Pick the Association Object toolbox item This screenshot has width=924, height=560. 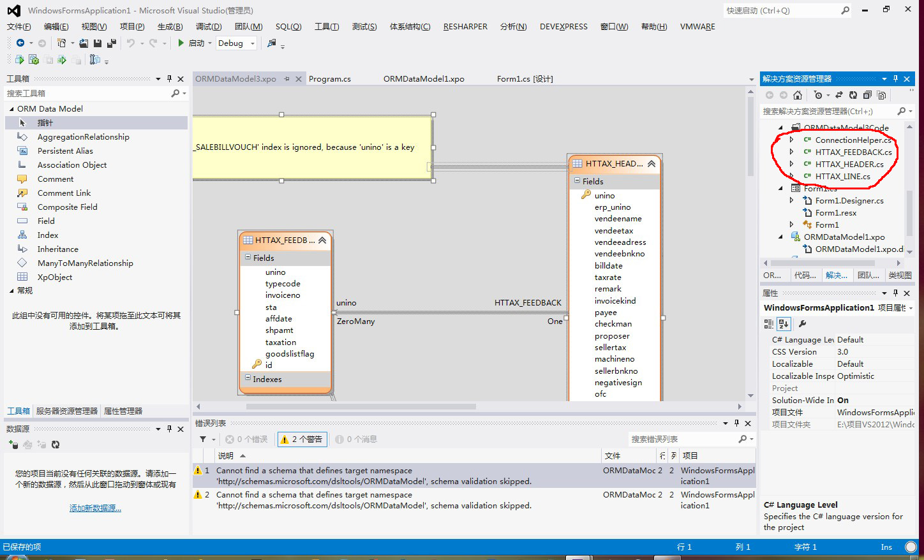pyautogui.click(x=72, y=165)
